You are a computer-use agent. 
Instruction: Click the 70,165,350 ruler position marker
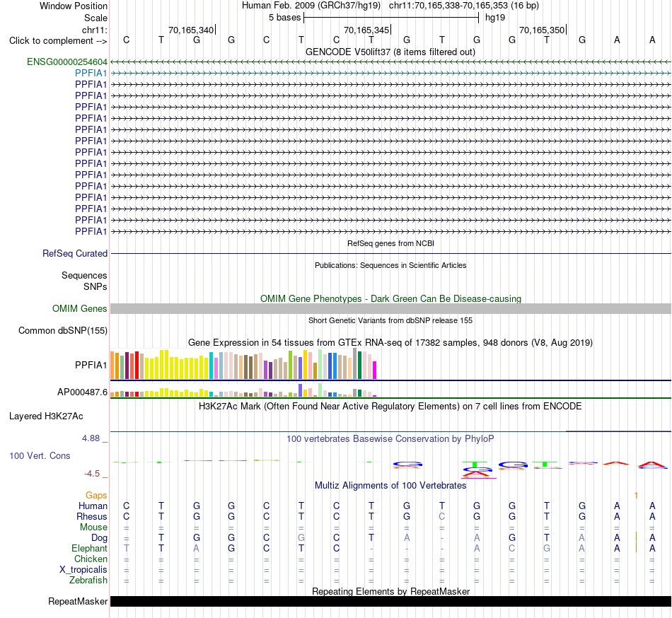pos(543,30)
